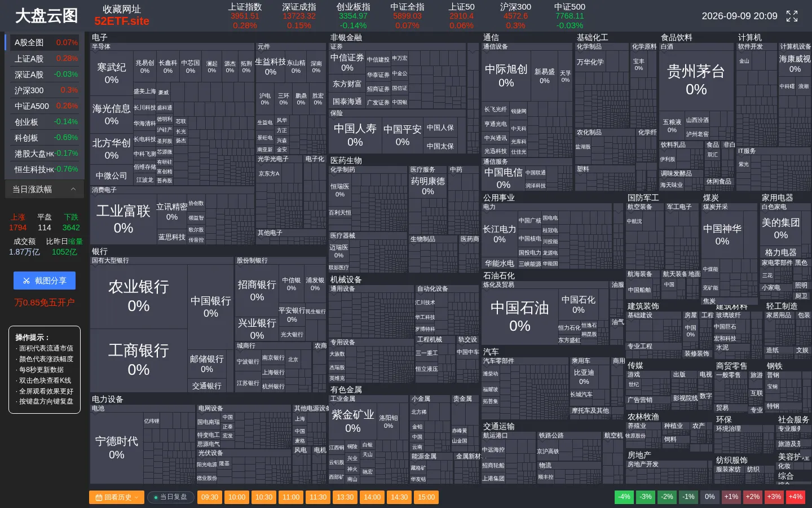Click the 电力设备 sector header
The image size is (812, 508).
click(107, 399)
